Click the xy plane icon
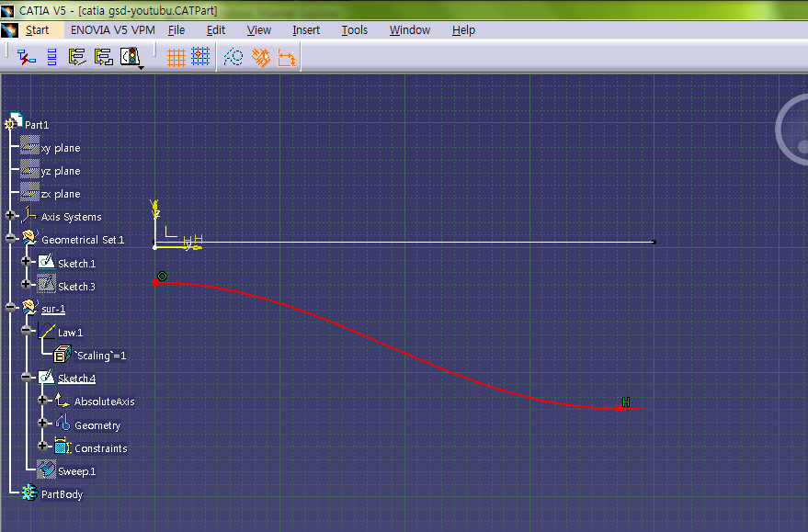 [30, 147]
